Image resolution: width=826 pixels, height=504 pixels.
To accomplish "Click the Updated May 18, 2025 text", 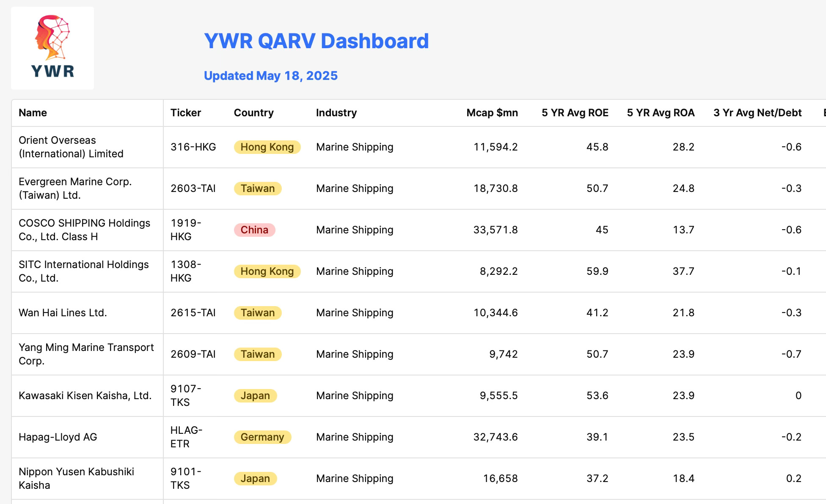I will (271, 76).
